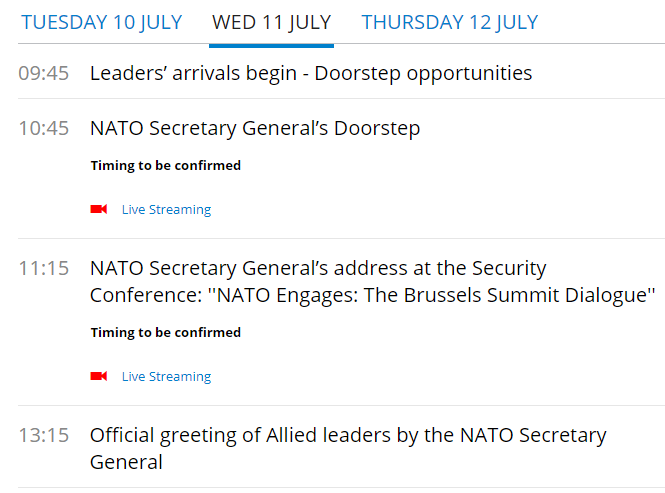
Task: Select the Wed 11 July tab
Action: point(271,22)
